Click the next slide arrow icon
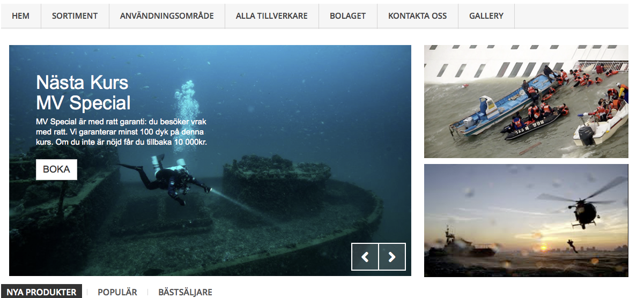 pos(392,257)
